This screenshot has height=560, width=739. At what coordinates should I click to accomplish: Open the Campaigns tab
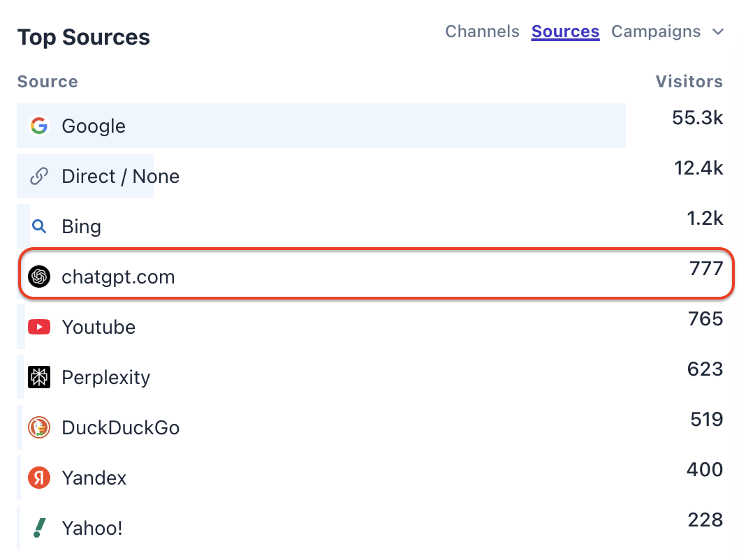(656, 31)
